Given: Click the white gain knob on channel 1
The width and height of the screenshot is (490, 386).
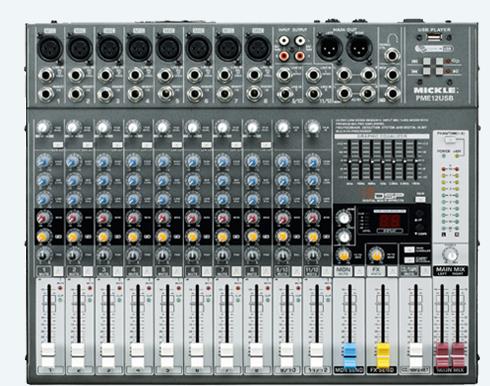Looking at the screenshot, I should point(43,127).
